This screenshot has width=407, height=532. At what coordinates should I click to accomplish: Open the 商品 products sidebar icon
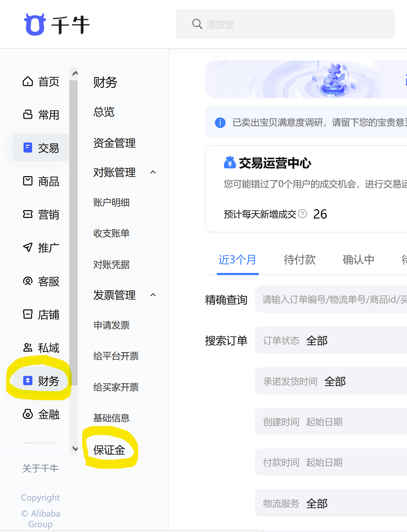tap(28, 181)
